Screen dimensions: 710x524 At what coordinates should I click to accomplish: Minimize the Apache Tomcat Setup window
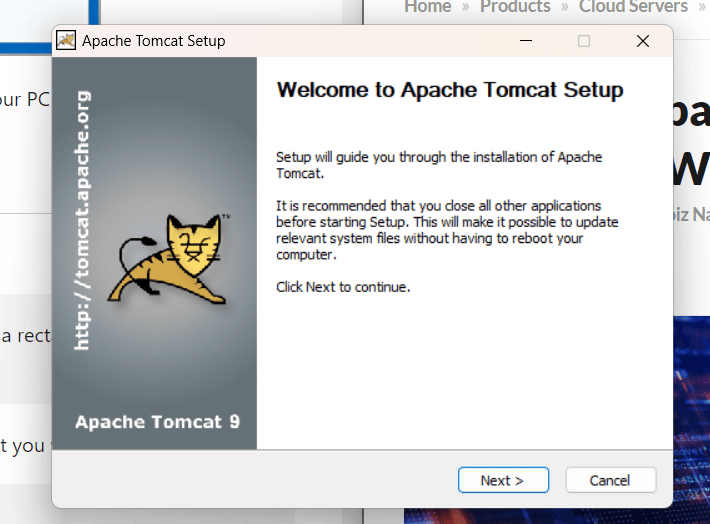pyautogui.click(x=526, y=41)
